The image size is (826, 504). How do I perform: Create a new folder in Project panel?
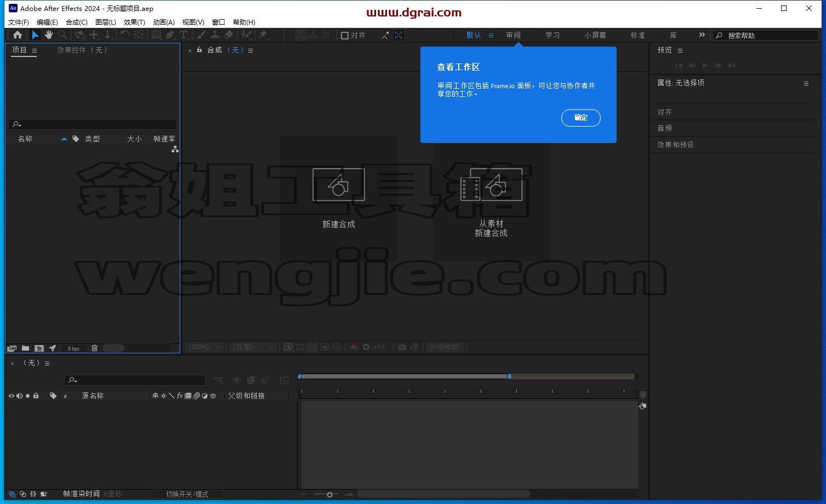(x=25, y=348)
